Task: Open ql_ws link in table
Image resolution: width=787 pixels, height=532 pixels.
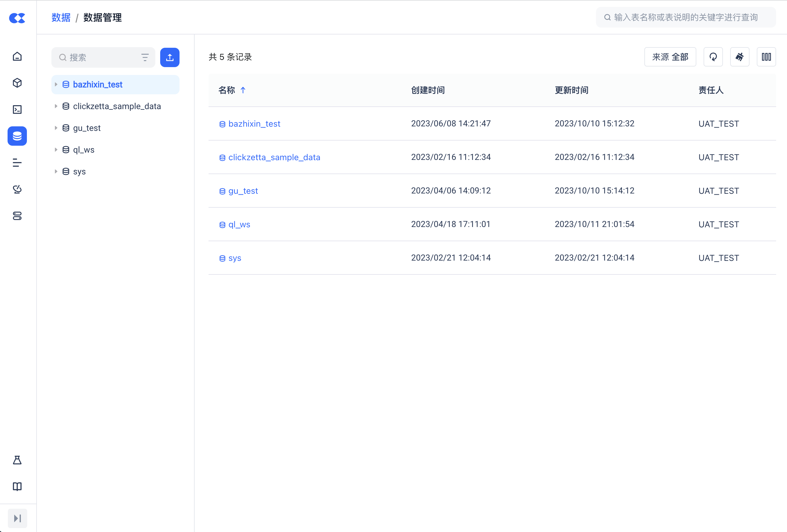Action: 239,225
